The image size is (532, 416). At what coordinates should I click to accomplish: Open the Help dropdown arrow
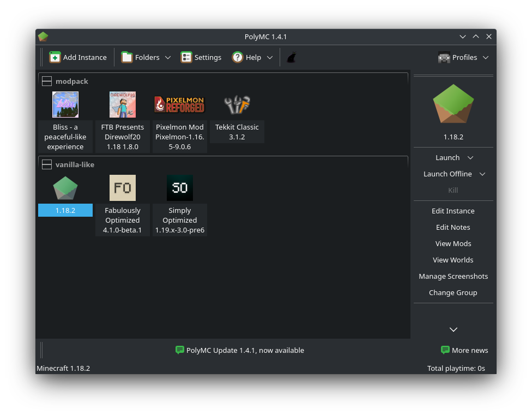pos(270,58)
